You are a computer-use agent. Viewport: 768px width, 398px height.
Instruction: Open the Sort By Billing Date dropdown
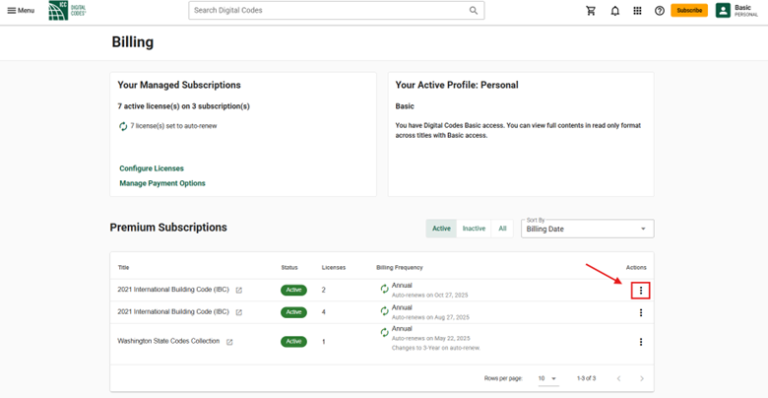click(587, 229)
